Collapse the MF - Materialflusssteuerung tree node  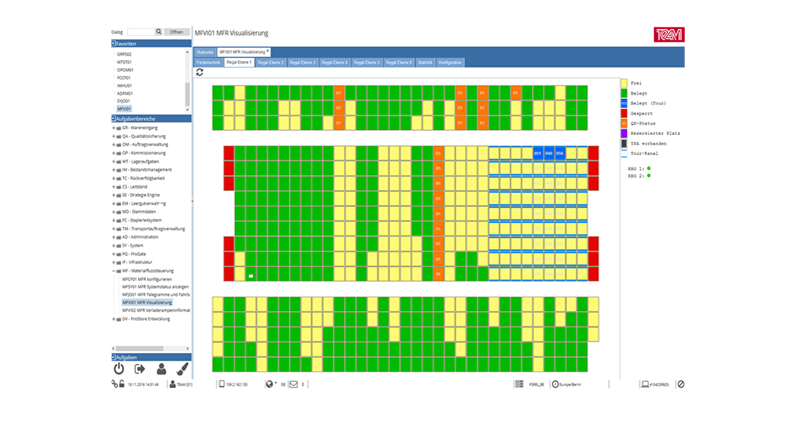click(113, 271)
